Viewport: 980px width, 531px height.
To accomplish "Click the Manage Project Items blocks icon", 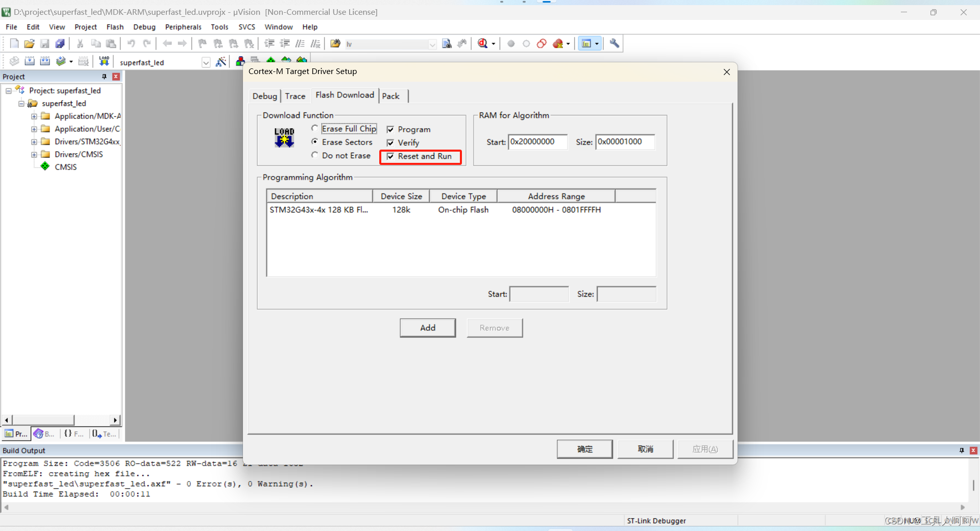I will 240,62.
